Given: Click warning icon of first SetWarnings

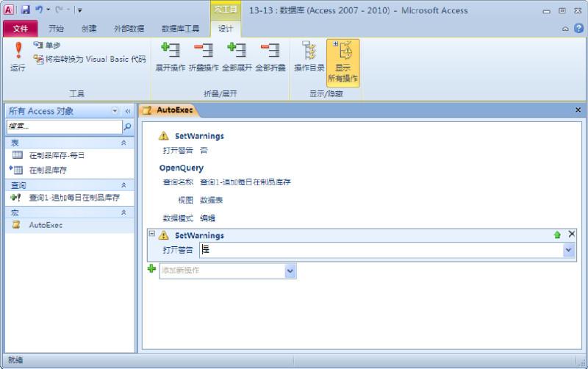Looking at the screenshot, I should 163,136.
